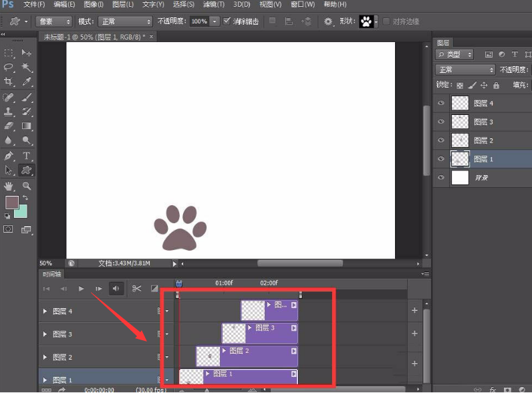
Task: Open the 图像(I) menu
Action: point(94,5)
